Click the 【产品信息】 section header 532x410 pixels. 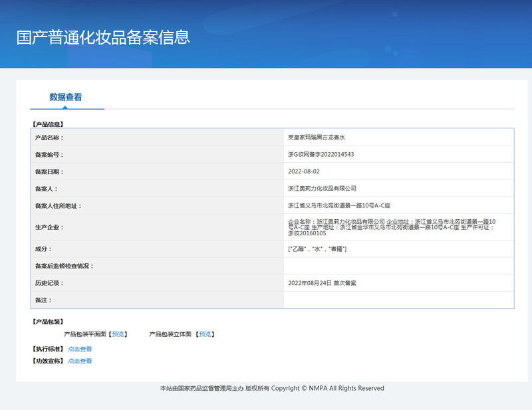tap(48, 124)
